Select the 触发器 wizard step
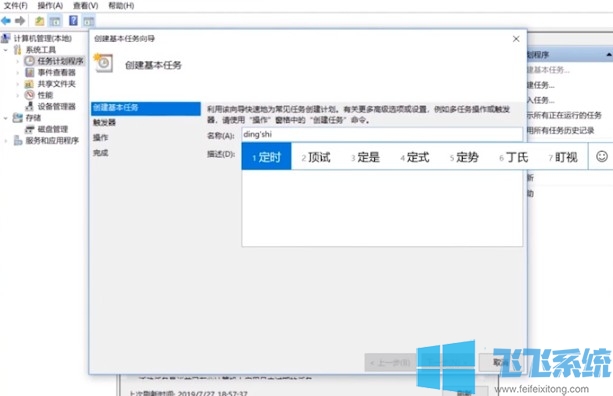 [x=104, y=122]
